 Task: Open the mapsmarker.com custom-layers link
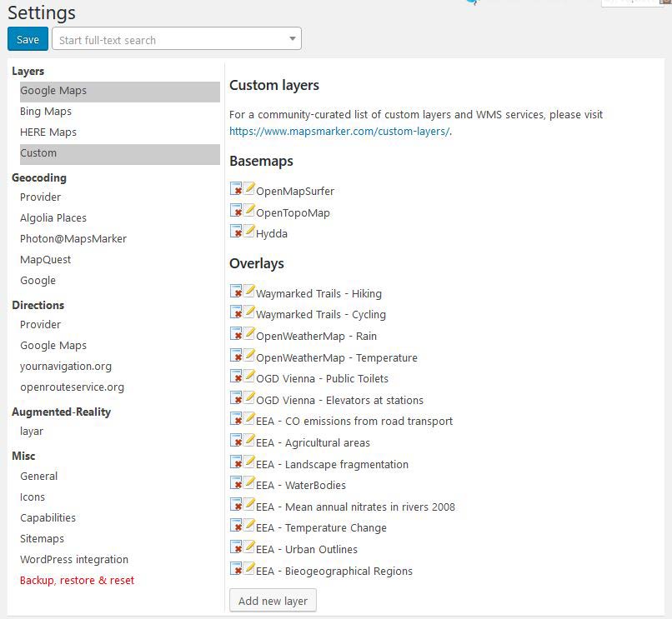(x=339, y=132)
